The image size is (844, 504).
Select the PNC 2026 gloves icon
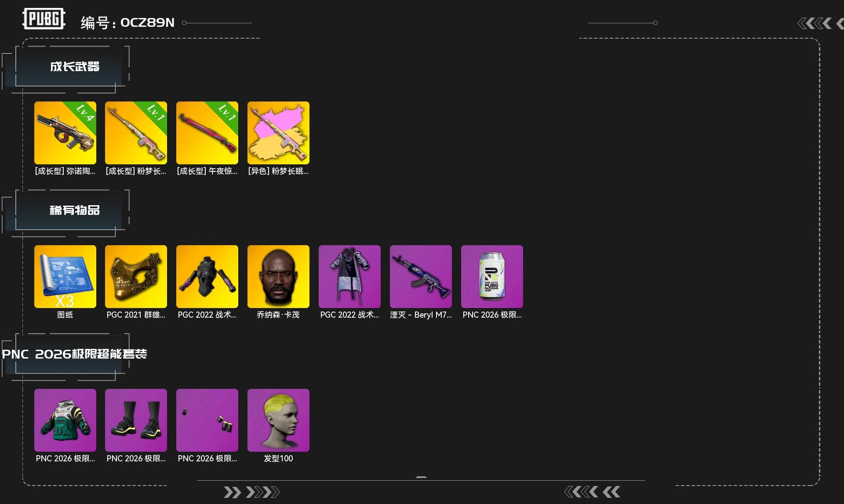point(207,420)
